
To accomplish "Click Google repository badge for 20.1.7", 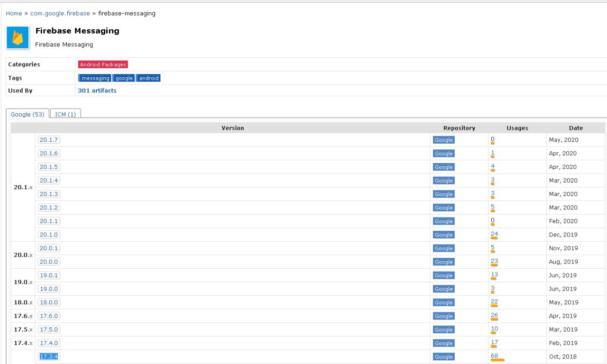I will [443, 140].
